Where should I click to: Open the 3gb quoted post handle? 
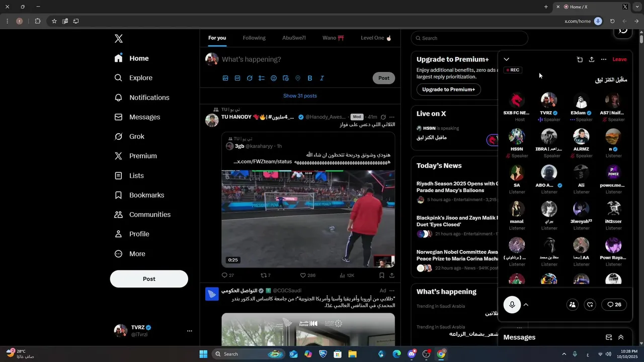click(x=259, y=146)
